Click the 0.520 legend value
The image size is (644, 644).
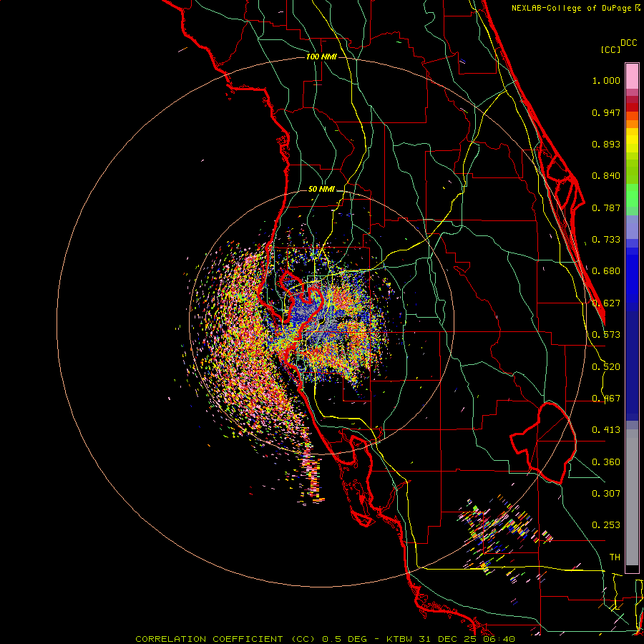click(x=606, y=367)
